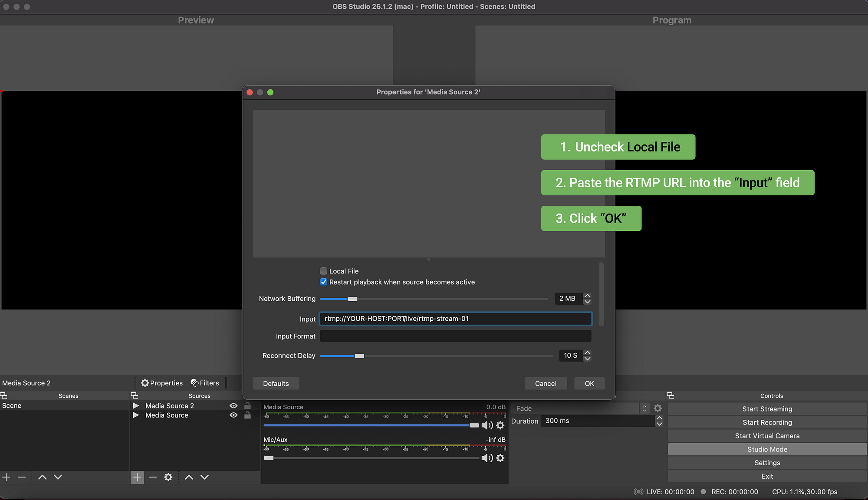Viewport: 868px width, 500px height.
Task: Click Cancel button in Properties dialog
Action: [x=545, y=383]
